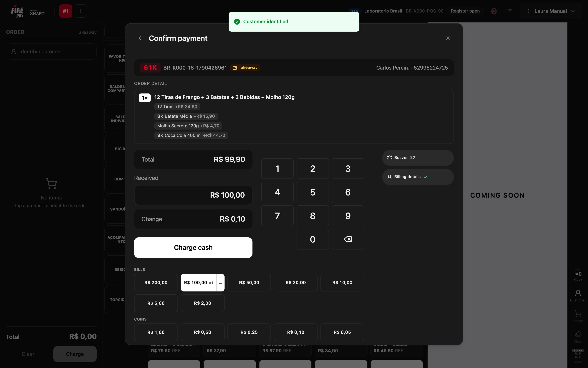Add a R$ 0,50 coin
588x368 pixels.
point(202,332)
